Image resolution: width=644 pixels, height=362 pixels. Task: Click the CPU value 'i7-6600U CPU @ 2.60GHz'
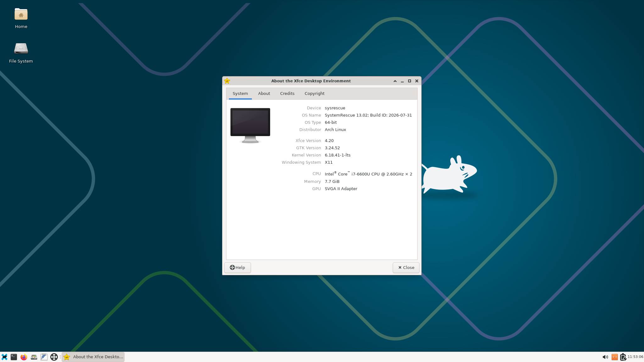click(x=377, y=174)
